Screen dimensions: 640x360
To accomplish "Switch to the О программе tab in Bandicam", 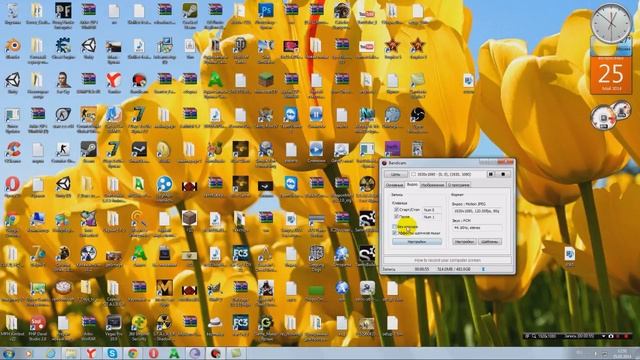I will coord(459,185).
